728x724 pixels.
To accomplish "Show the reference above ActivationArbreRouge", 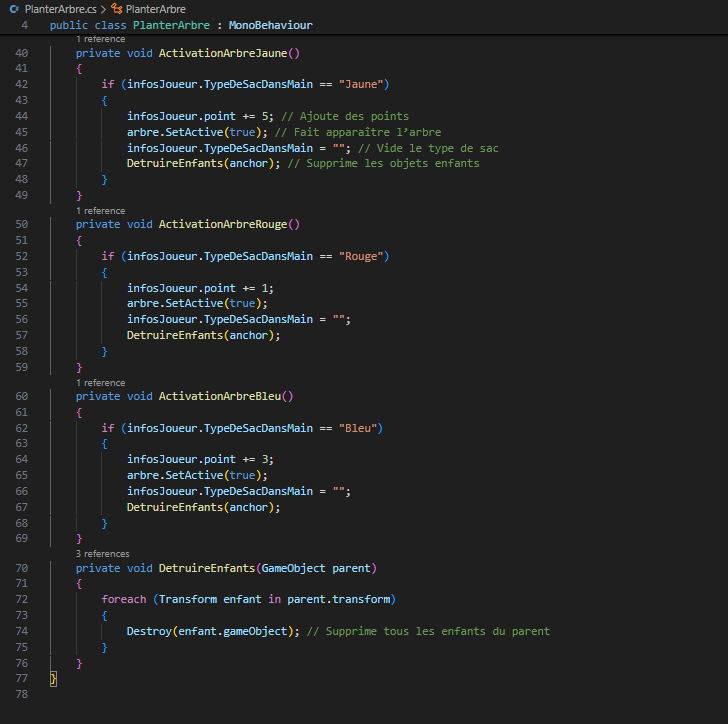I will [x=100, y=211].
